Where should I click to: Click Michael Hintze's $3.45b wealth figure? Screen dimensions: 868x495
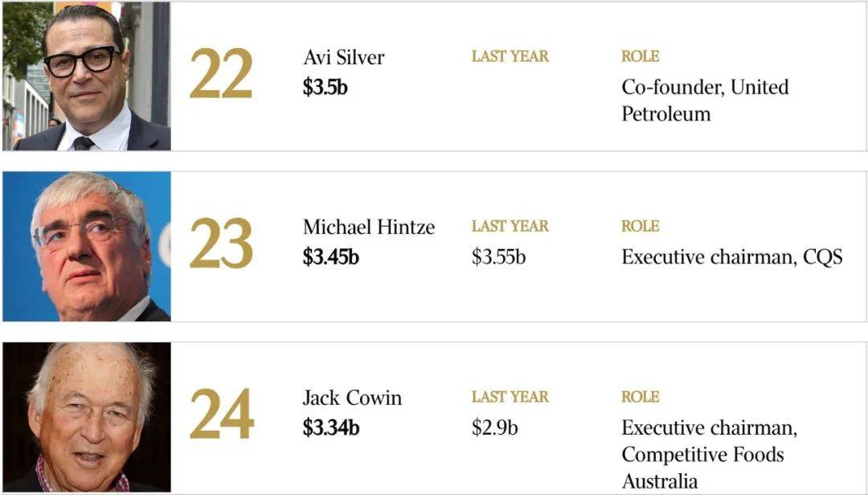click(331, 257)
